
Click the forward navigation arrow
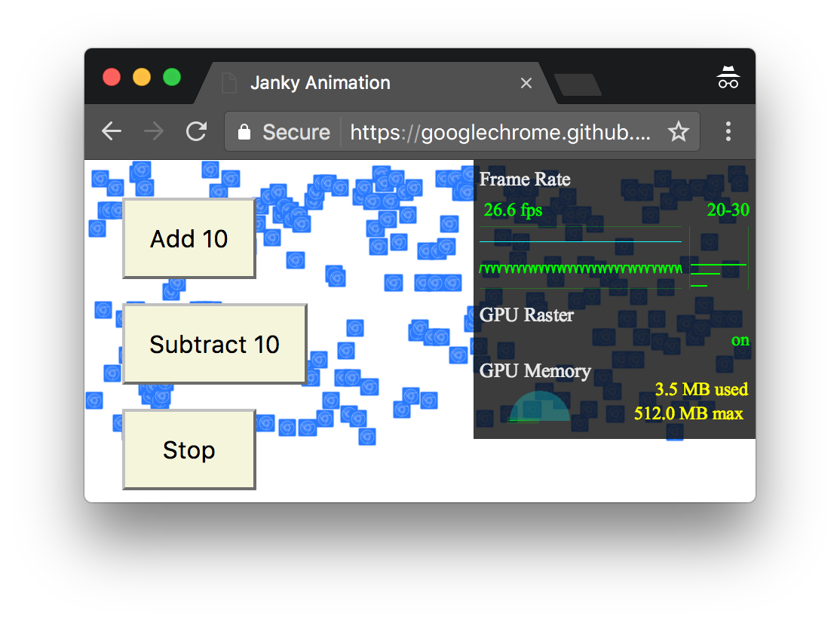(153, 131)
